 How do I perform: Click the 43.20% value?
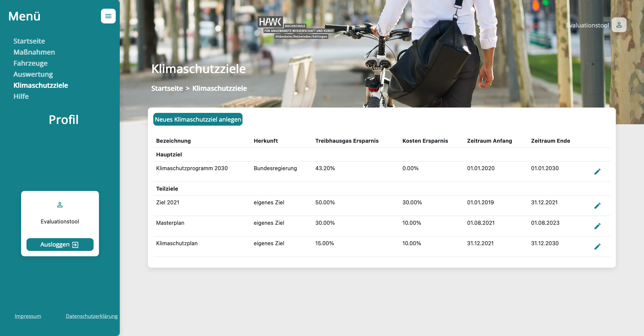[x=325, y=168]
